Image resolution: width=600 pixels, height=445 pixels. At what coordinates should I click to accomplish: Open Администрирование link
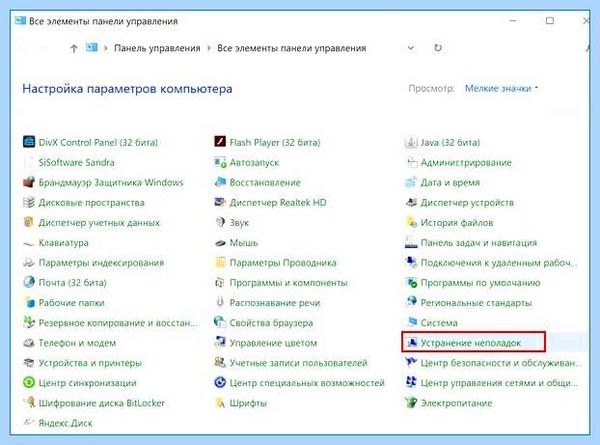pyautogui.click(x=466, y=163)
